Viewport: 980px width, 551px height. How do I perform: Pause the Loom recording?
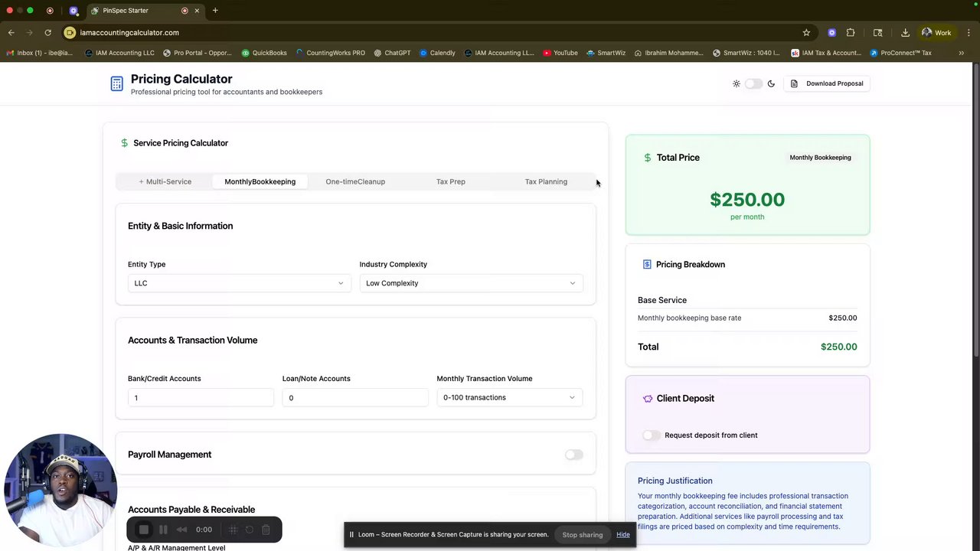tap(163, 530)
